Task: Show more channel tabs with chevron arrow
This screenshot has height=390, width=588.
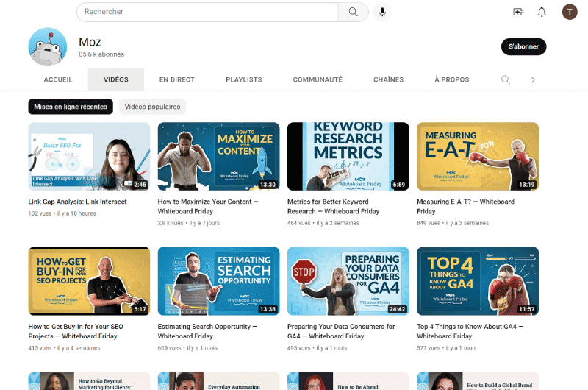Action: point(532,79)
